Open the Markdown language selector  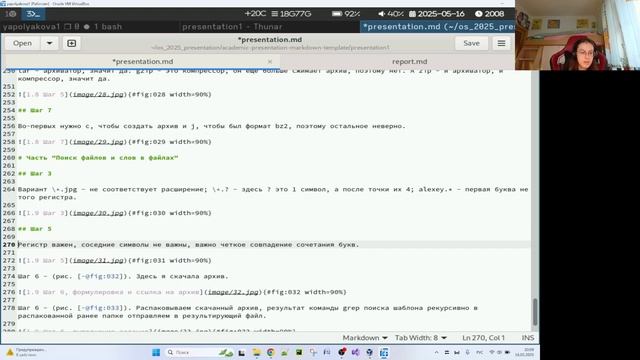pos(365,338)
